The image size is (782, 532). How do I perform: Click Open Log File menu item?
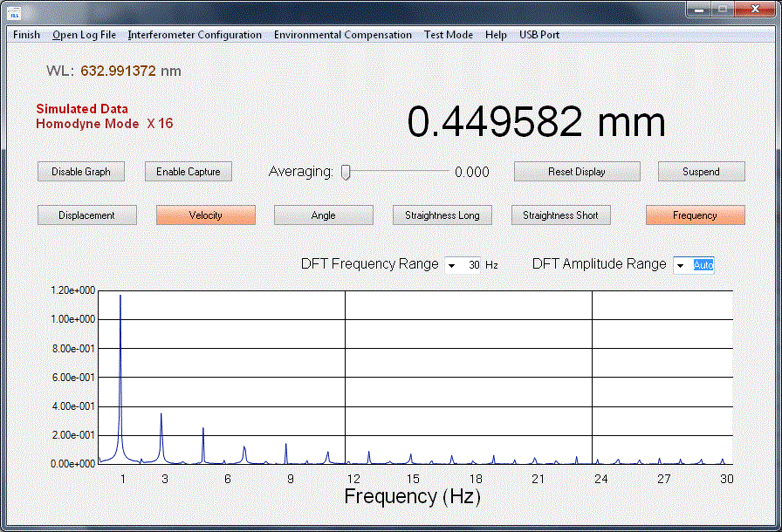84,35
